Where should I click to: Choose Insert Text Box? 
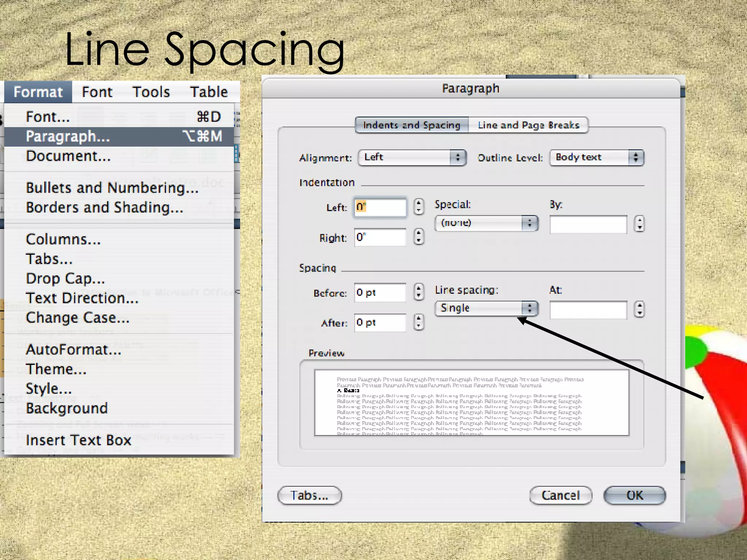pos(119,440)
